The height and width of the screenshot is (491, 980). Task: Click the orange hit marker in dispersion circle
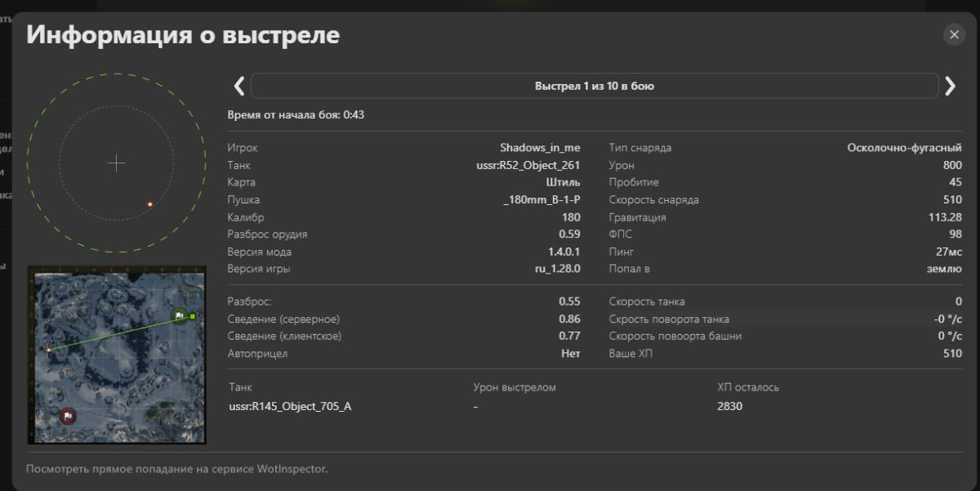[x=150, y=204]
